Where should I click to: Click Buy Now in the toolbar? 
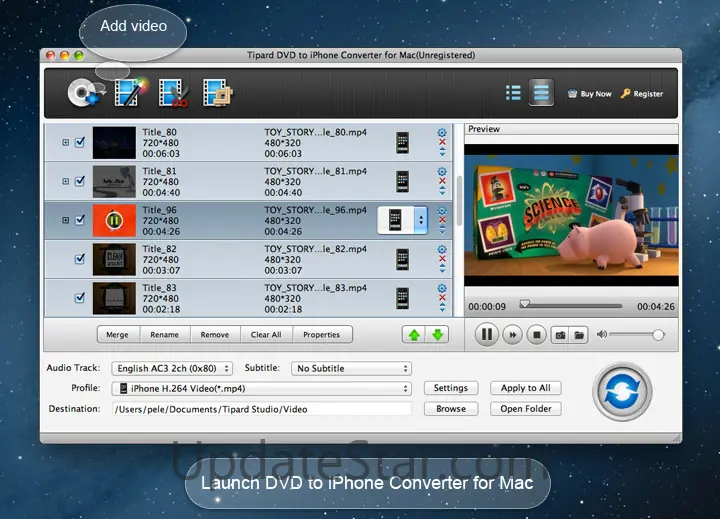589,94
